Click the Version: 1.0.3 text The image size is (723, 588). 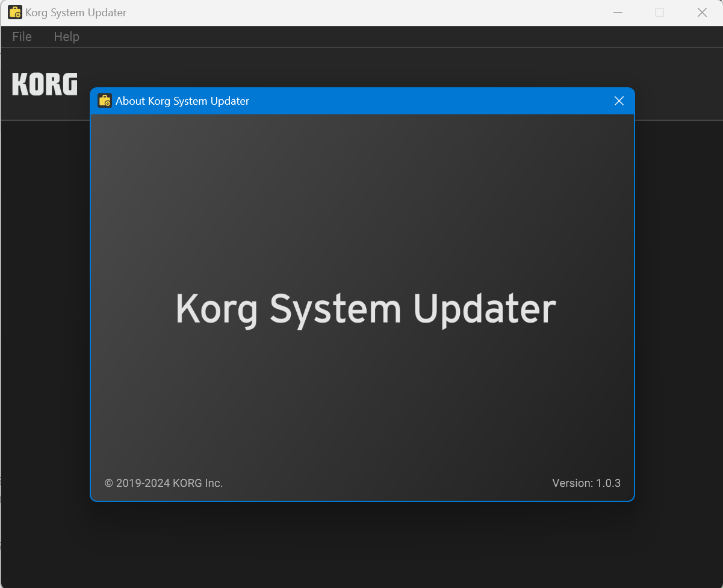[x=586, y=483]
